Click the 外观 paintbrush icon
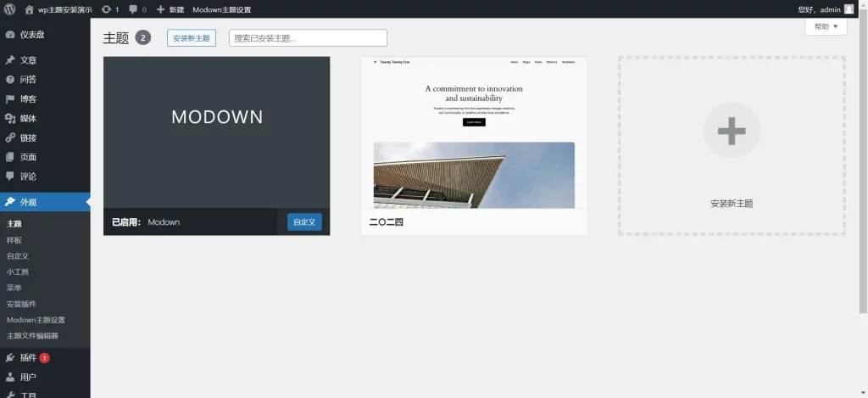This screenshot has height=398, width=868. pos(10,202)
